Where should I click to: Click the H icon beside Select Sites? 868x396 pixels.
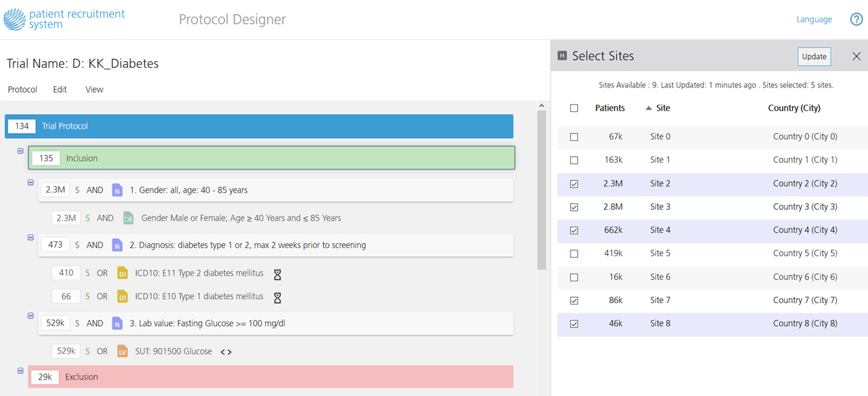[561, 56]
